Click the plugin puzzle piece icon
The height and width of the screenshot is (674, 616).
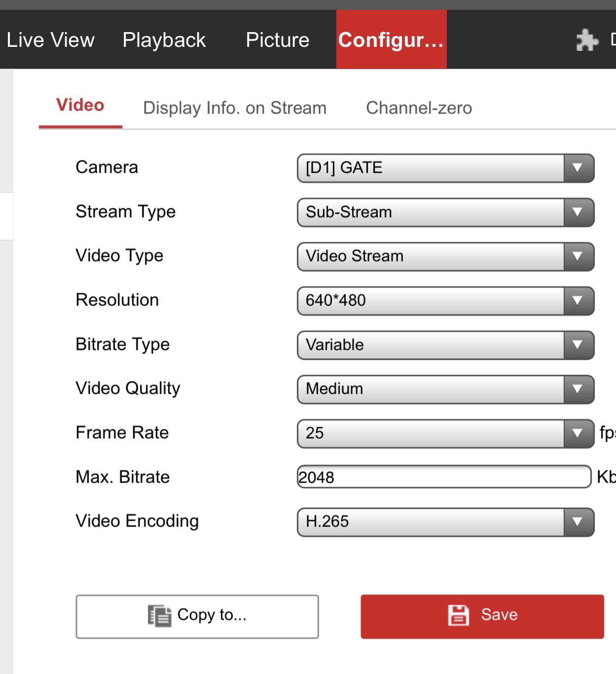[x=587, y=40]
